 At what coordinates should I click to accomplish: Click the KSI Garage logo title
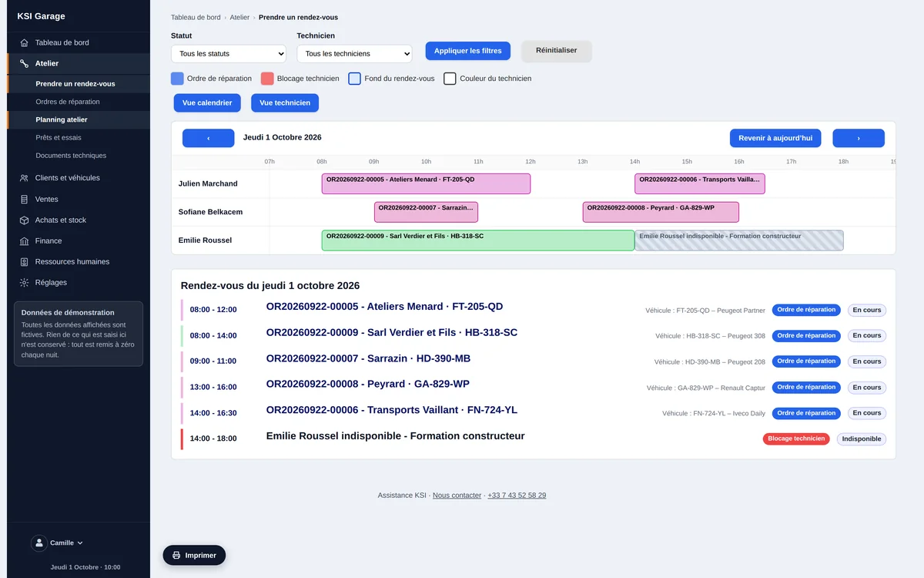click(42, 16)
